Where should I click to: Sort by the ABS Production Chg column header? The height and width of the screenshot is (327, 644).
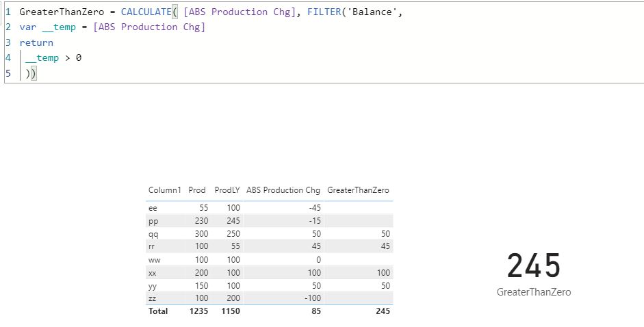point(283,190)
